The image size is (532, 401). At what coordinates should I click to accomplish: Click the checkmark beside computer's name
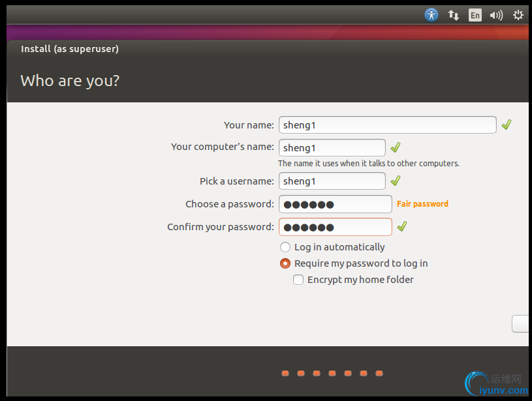[x=396, y=147]
